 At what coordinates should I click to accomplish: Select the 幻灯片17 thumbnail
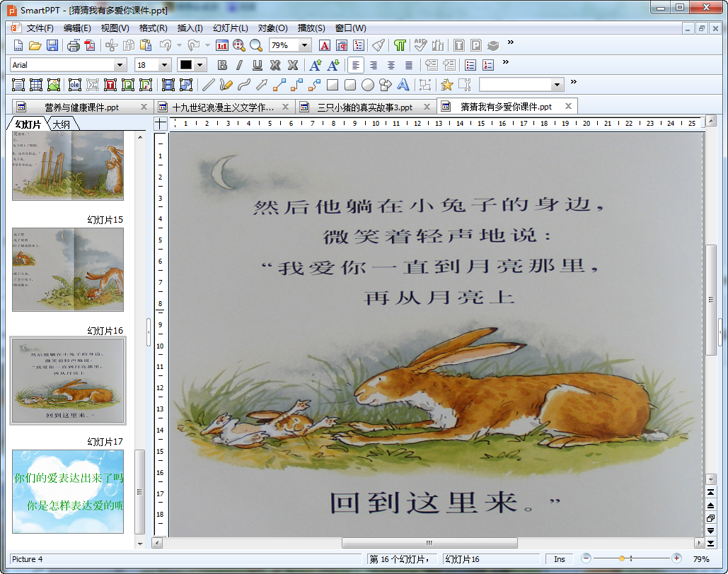pyautogui.click(x=68, y=491)
